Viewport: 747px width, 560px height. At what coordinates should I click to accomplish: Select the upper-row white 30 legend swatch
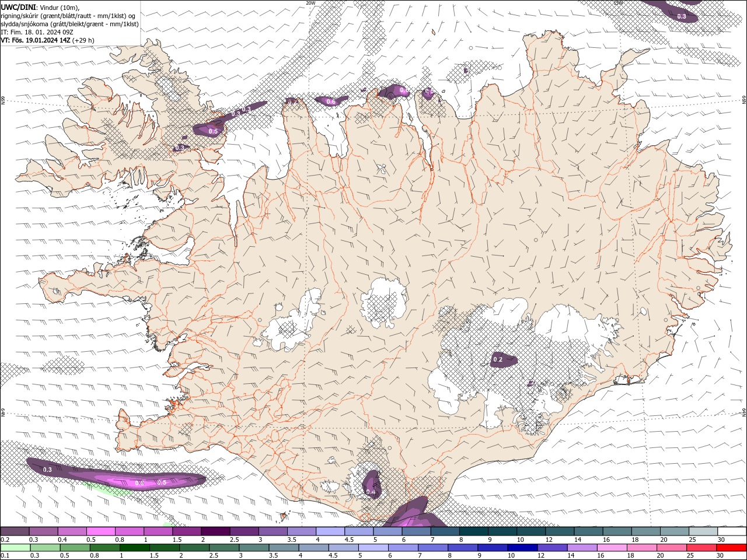tap(732, 531)
